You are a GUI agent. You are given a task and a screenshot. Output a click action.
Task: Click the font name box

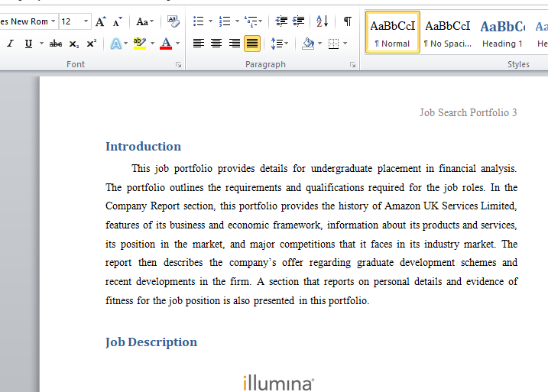tap(24, 21)
